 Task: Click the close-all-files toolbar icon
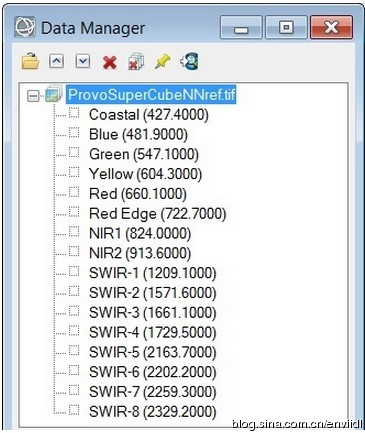click(136, 62)
